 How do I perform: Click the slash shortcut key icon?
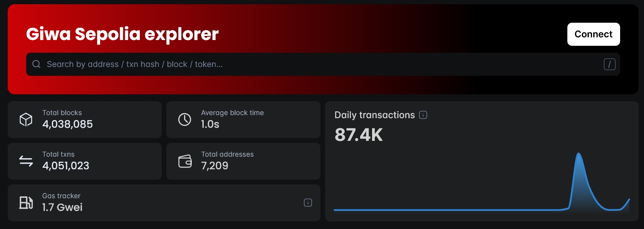pos(609,64)
